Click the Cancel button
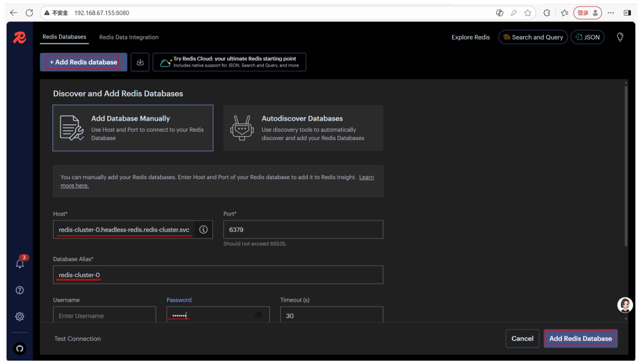 (x=522, y=338)
